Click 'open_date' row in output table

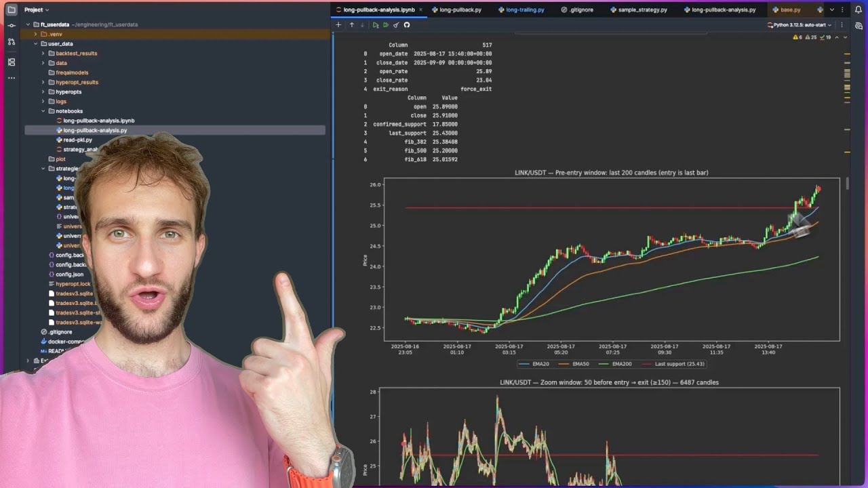427,54
